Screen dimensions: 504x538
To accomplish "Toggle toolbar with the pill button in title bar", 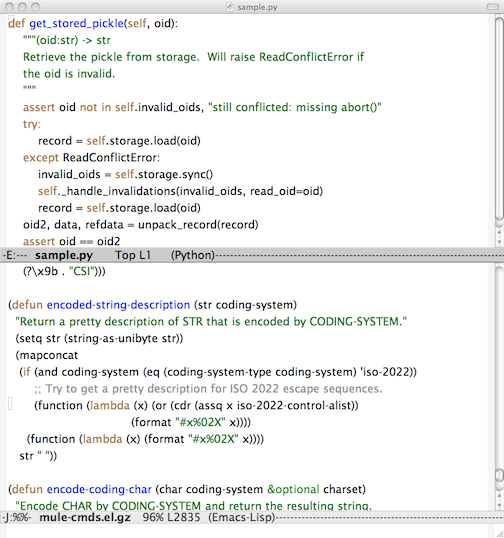I will tap(493, 7).
